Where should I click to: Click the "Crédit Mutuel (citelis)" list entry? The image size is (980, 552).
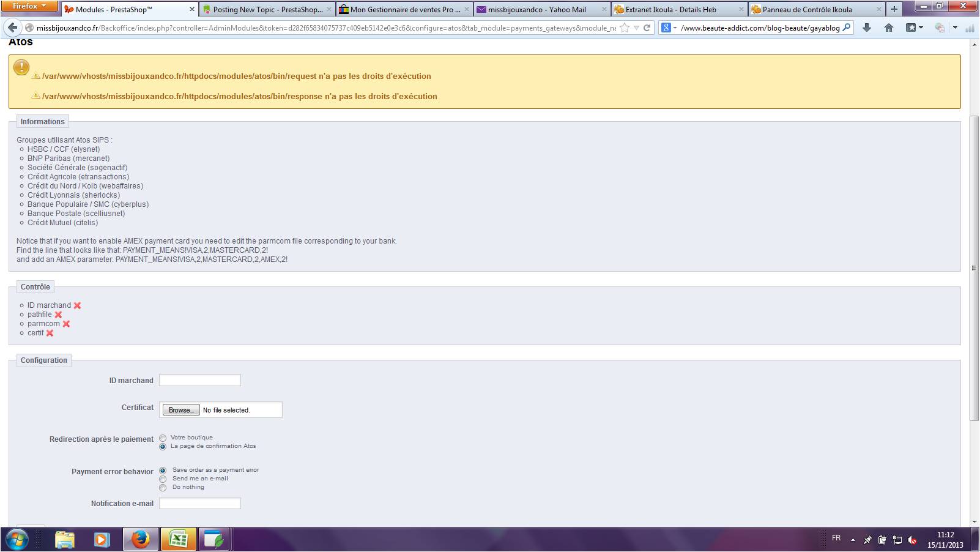tap(63, 223)
